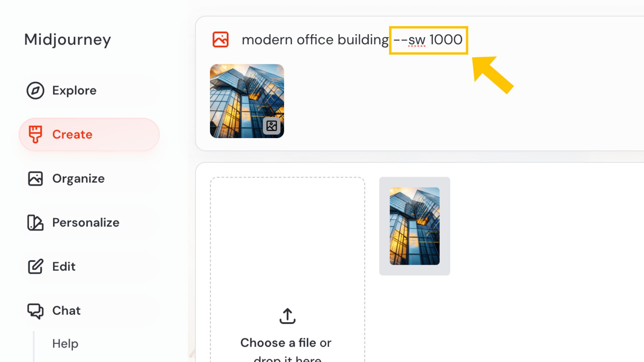Viewport: 644px width, 362px height.
Task: Open the Chat panel icon
Action: 35,310
